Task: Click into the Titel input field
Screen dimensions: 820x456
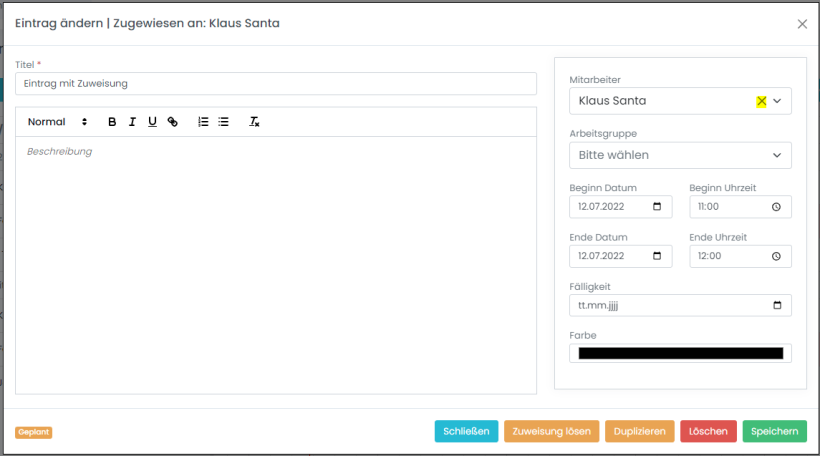Action: coord(275,84)
